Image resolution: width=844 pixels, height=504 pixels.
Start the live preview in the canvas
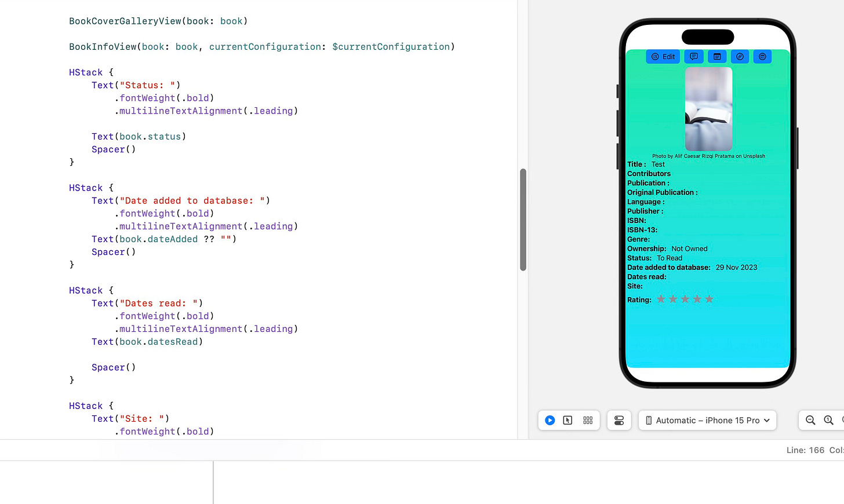pos(550,420)
